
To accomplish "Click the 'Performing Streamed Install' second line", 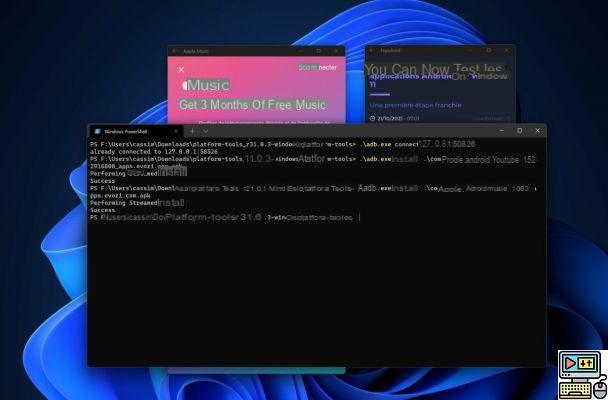I will [x=137, y=203].
